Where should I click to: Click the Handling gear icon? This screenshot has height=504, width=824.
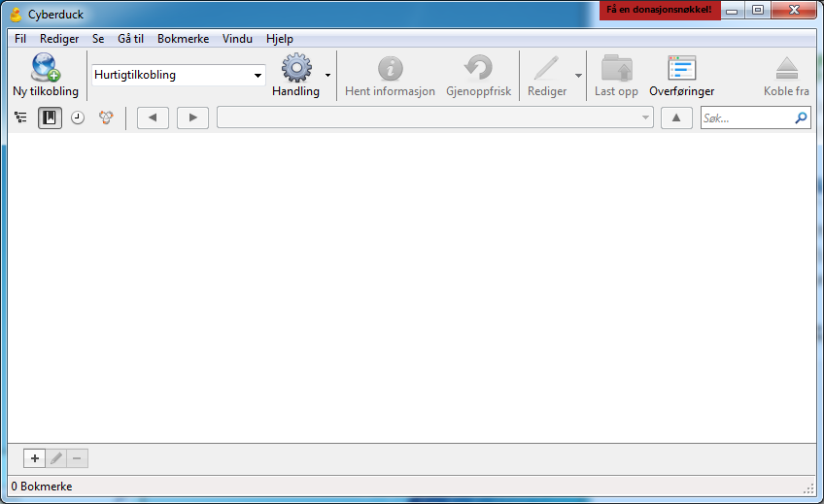coord(296,68)
